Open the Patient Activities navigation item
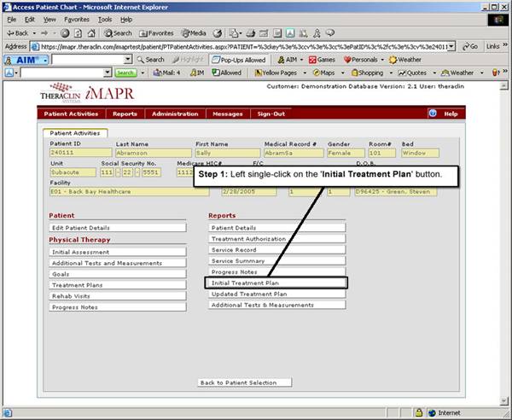512x420 pixels. pos(71,114)
